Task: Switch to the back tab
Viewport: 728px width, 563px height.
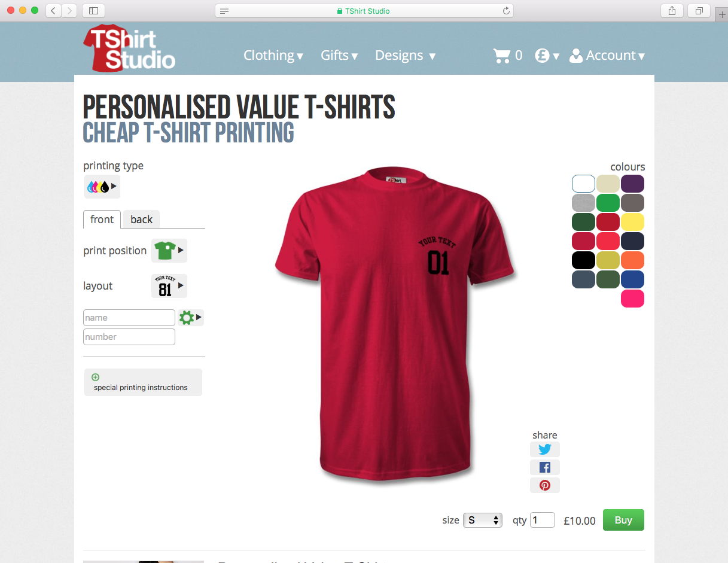Action: point(141,220)
